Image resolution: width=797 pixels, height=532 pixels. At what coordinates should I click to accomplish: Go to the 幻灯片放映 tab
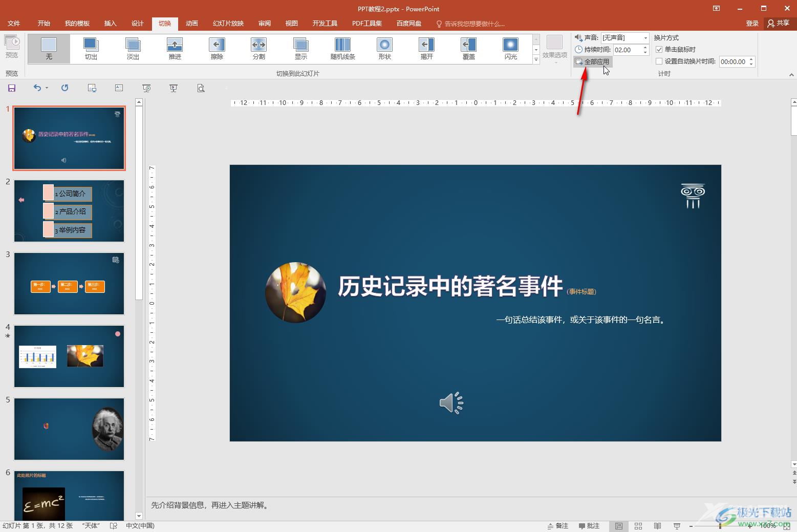(228, 24)
